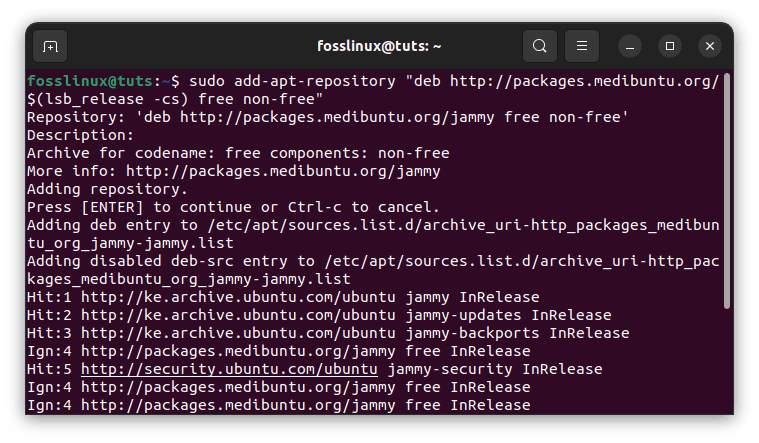This screenshot has width=759, height=443.
Task: Click the terminal vertical scrollbar
Action: (x=727, y=191)
